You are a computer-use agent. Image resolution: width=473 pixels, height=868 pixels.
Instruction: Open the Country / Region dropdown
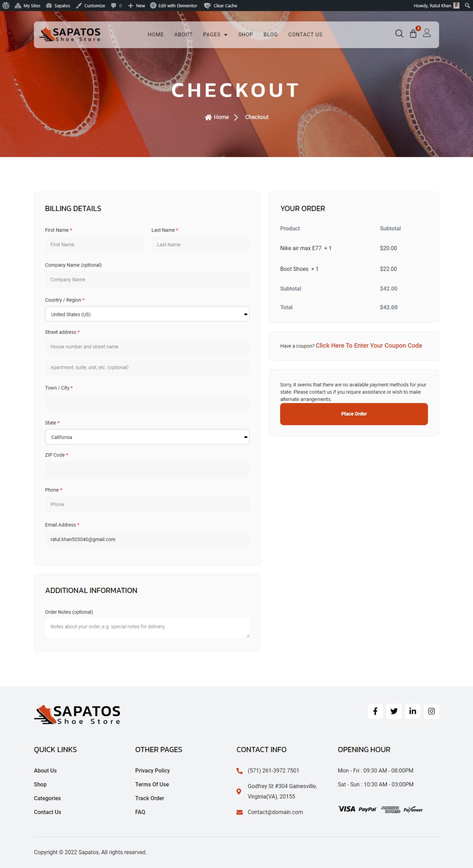pos(147,314)
